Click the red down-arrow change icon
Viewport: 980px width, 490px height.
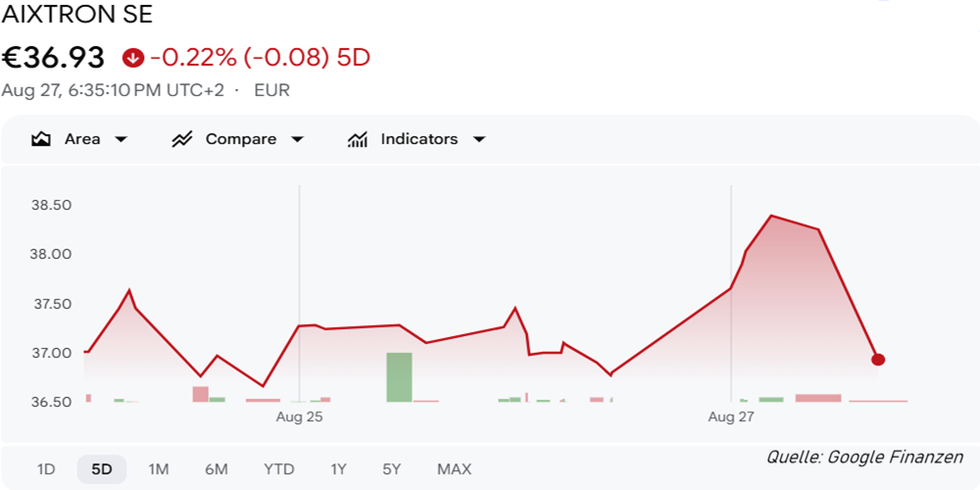coord(133,58)
